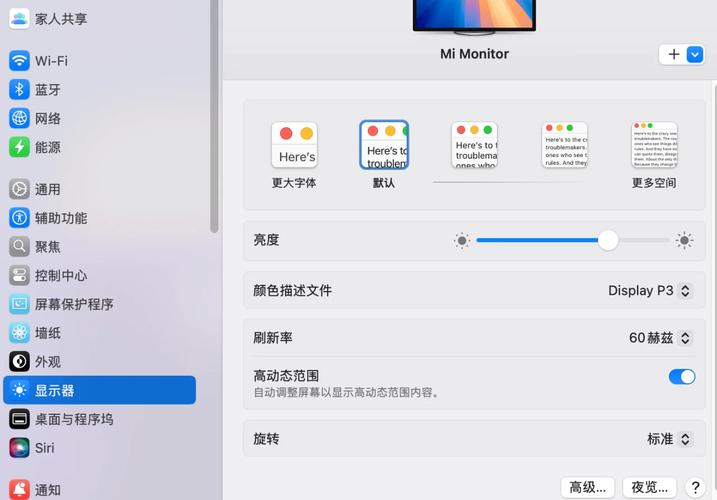717x500 pixels.
Task: Click the Siri icon in sidebar
Action: (x=19, y=448)
